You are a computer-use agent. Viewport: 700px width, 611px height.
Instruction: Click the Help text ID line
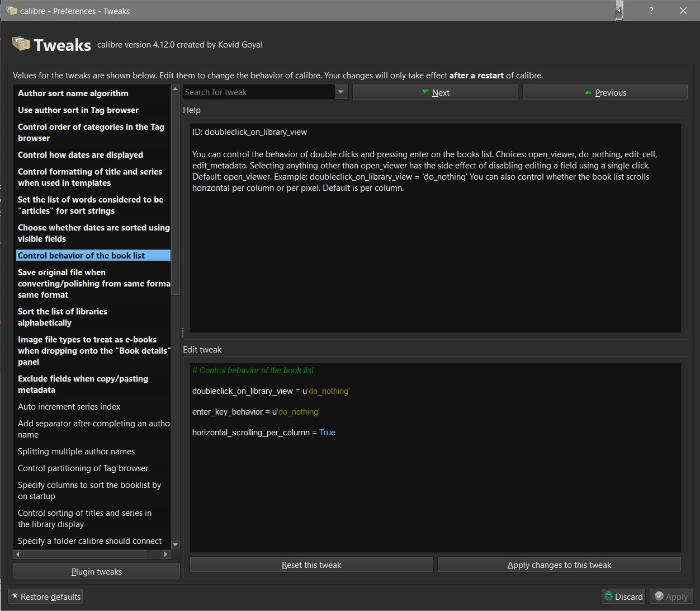coord(250,132)
